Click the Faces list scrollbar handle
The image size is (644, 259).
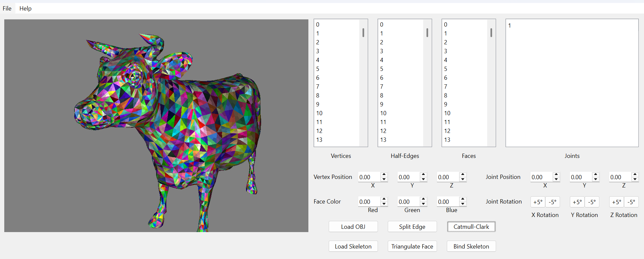click(x=491, y=32)
